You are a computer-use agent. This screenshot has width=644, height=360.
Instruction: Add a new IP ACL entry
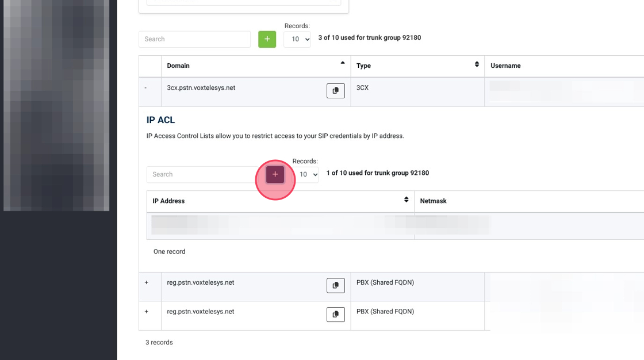[x=275, y=174]
